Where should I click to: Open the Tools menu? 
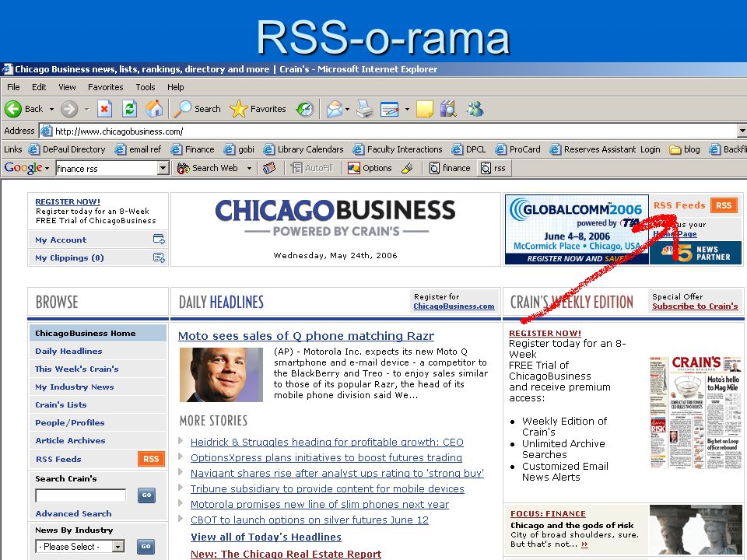pos(146,87)
